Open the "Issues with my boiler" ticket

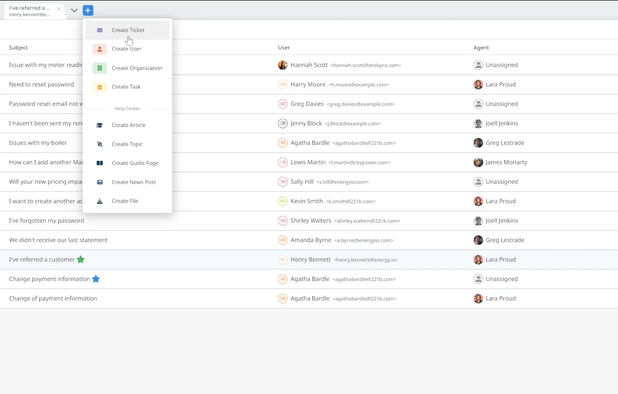tap(38, 143)
